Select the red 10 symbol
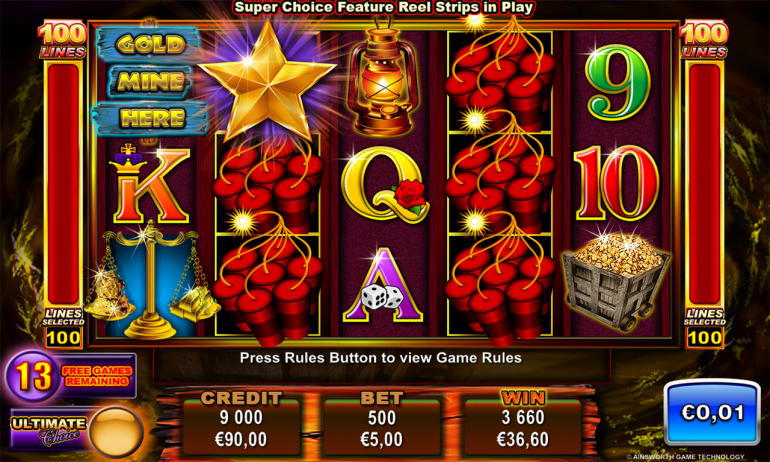This screenshot has height=462, width=770. tap(617, 183)
